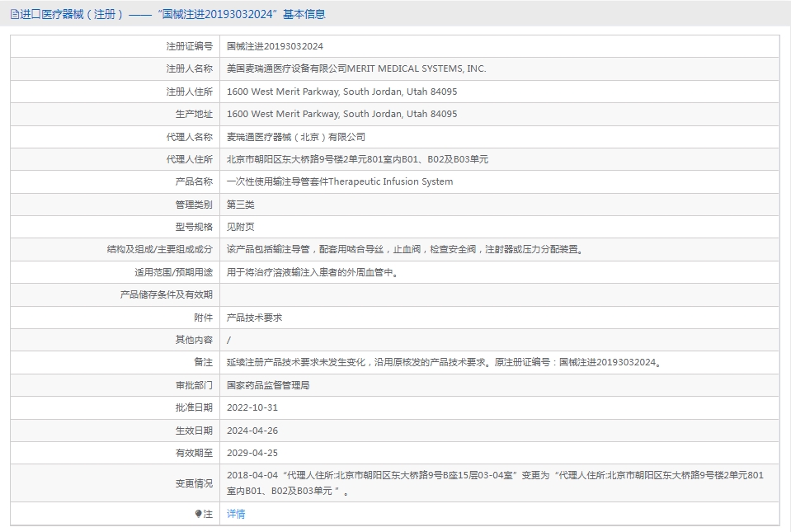
Task: Click the 审批部门 row label
Action: click(194, 385)
